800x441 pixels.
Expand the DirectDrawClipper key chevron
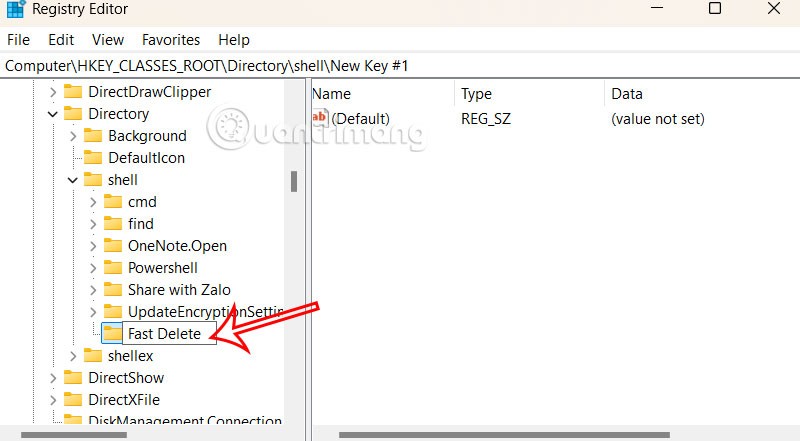coord(52,92)
